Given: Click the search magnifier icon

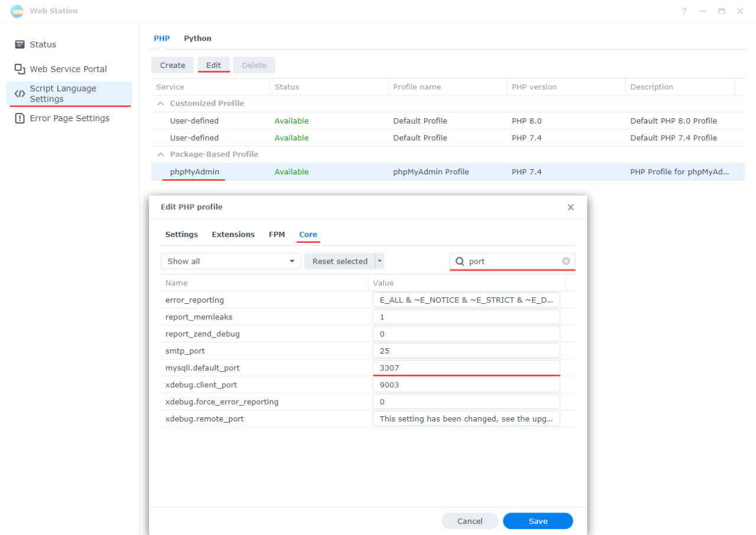Looking at the screenshot, I should [x=460, y=261].
